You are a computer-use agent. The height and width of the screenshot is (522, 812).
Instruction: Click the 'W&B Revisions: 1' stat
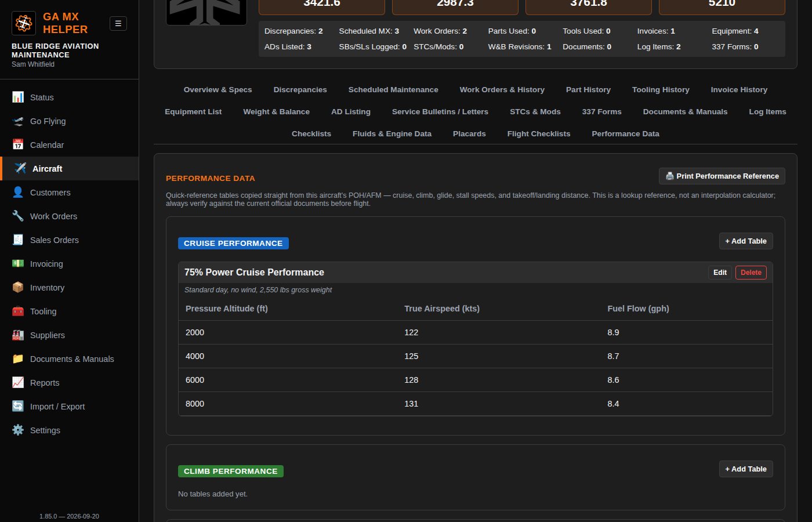pyautogui.click(x=520, y=46)
